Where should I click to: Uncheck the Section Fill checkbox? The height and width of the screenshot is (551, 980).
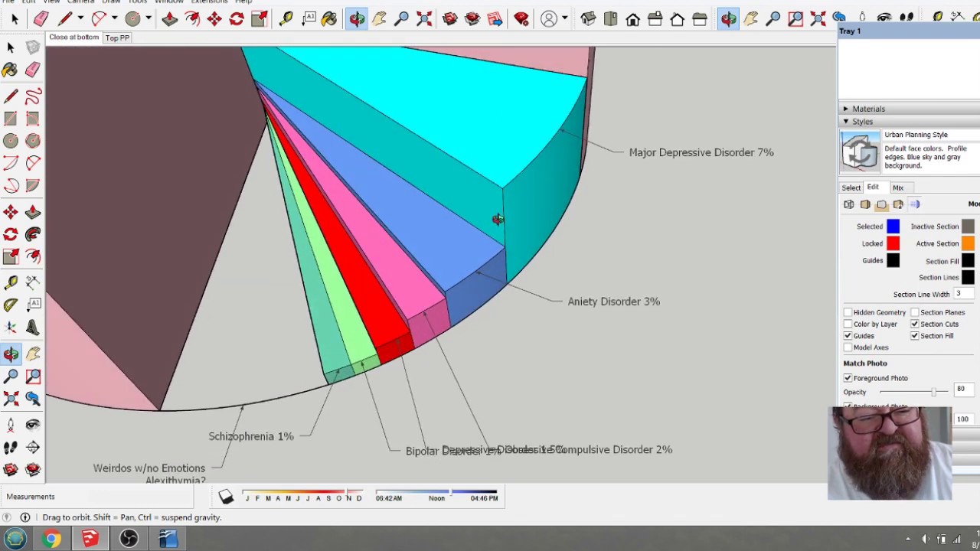tap(914, 336)
